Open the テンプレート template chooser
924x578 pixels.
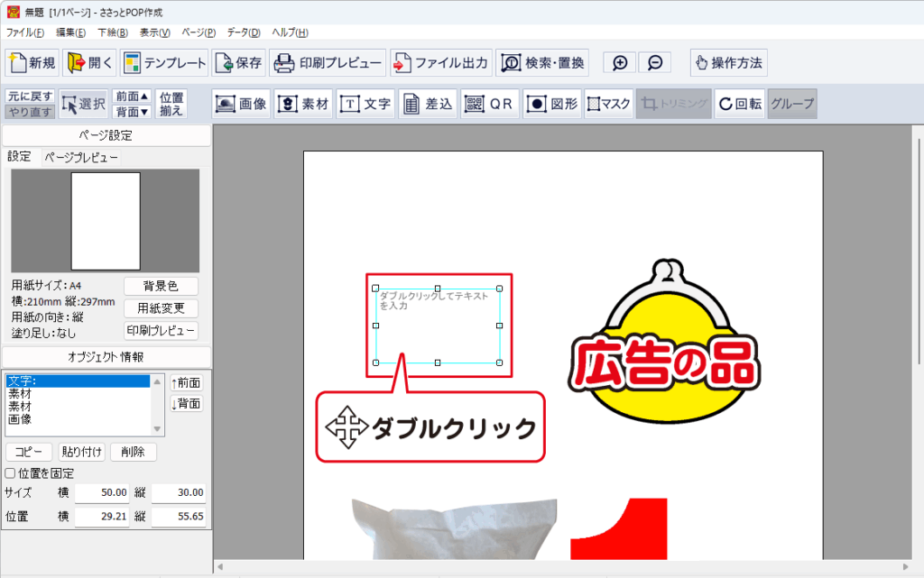pos(163,63)
